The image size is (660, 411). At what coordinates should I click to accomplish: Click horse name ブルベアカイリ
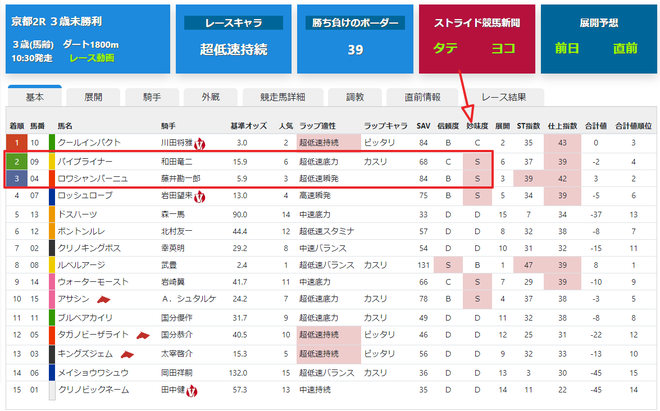(x=85, y=318)
